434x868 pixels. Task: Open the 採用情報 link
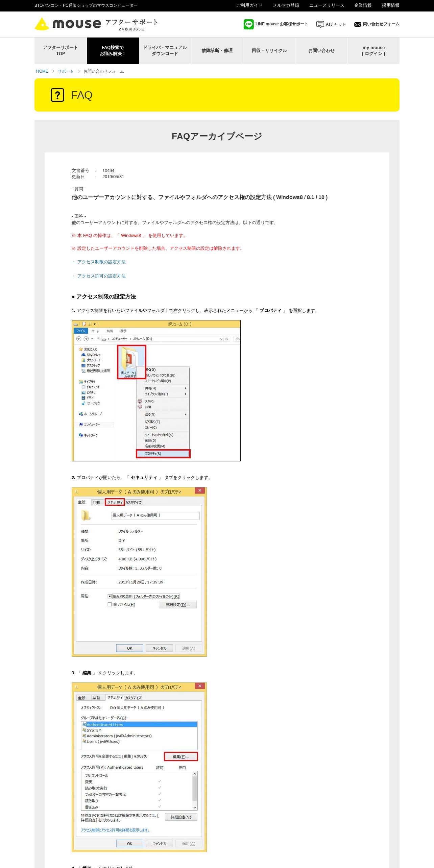click(390, 5)
